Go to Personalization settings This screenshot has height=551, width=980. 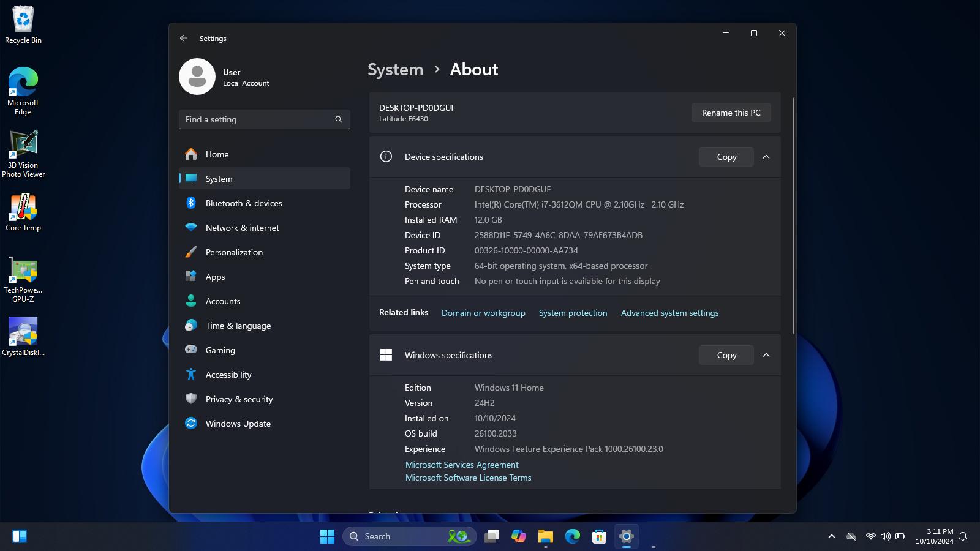pyautogui.click(x=265, y=252)
